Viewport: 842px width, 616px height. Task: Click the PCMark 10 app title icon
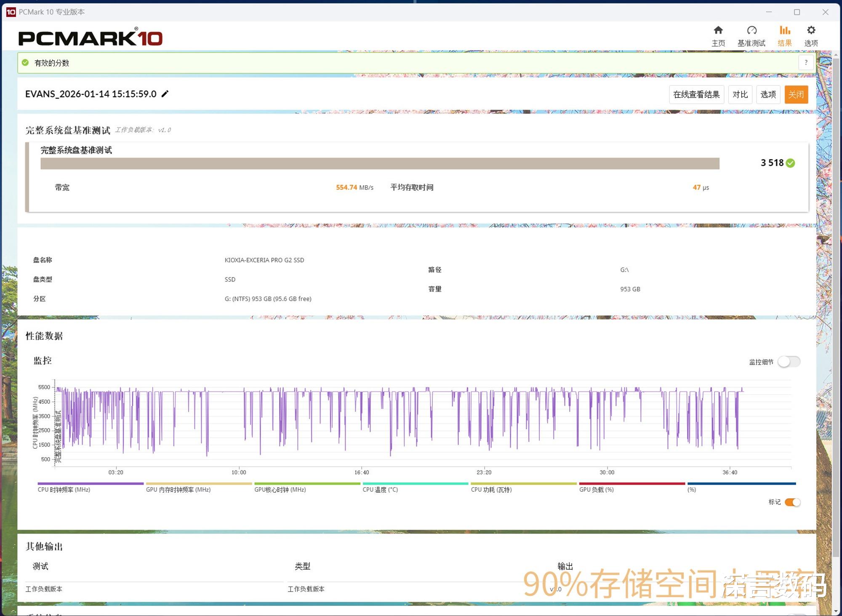11,12
